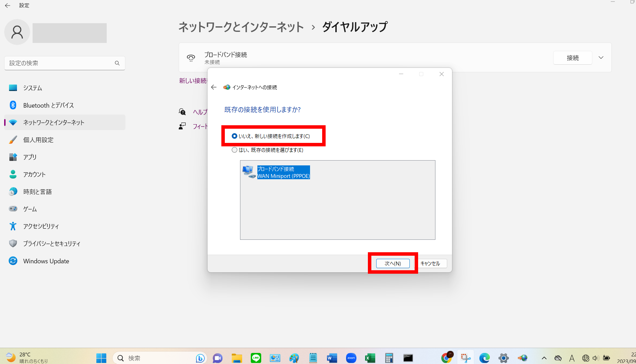Open LINE app from the taskbar

[x=256, y=358]
